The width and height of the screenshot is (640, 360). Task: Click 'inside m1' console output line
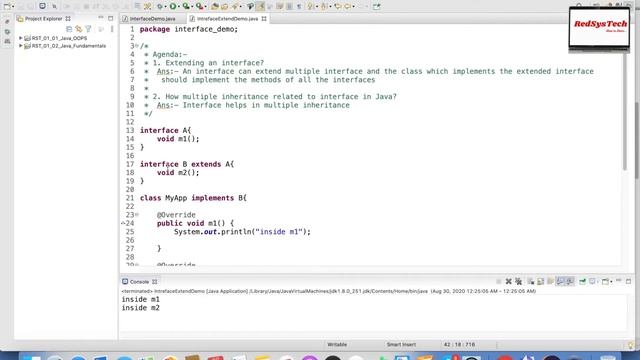[x=140, y=300]
